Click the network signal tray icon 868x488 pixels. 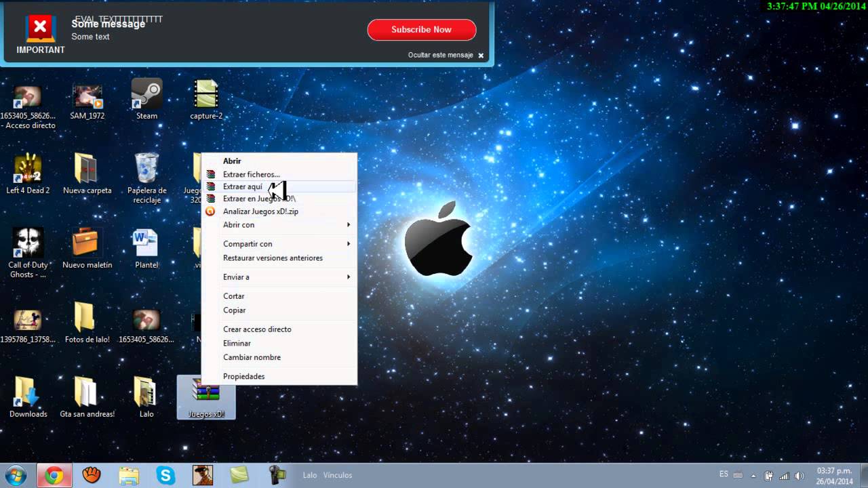(784, 476)
